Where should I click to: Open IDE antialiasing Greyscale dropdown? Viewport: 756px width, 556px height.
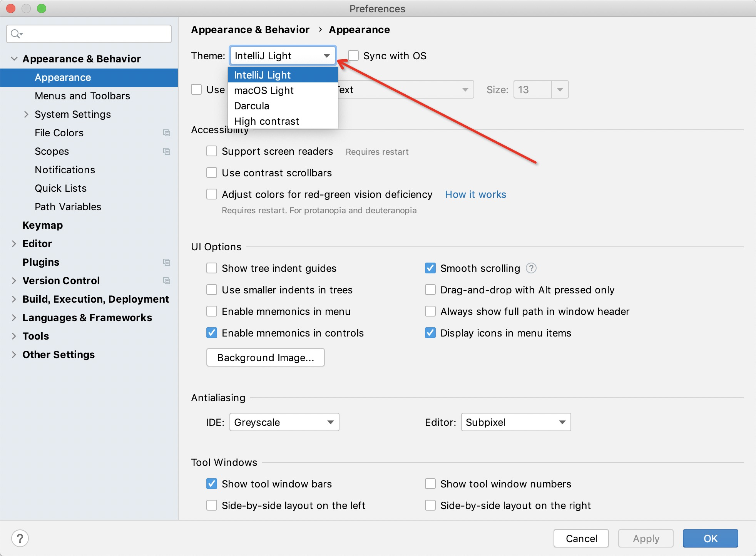[x=284, y=422]
